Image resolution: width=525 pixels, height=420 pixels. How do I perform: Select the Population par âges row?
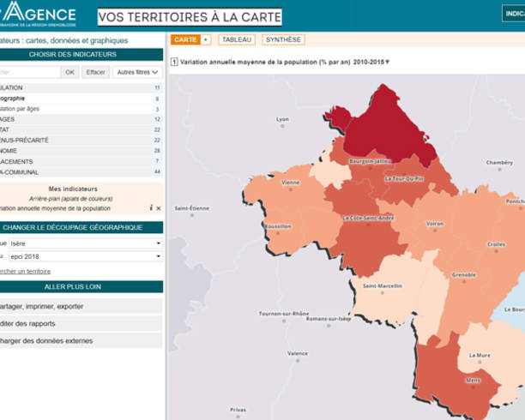(81, 109)
